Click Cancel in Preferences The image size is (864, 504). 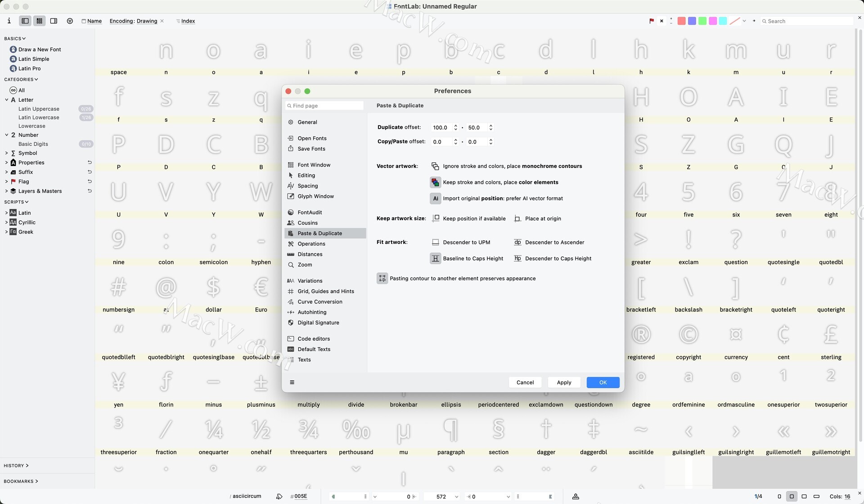coord(525,382)
